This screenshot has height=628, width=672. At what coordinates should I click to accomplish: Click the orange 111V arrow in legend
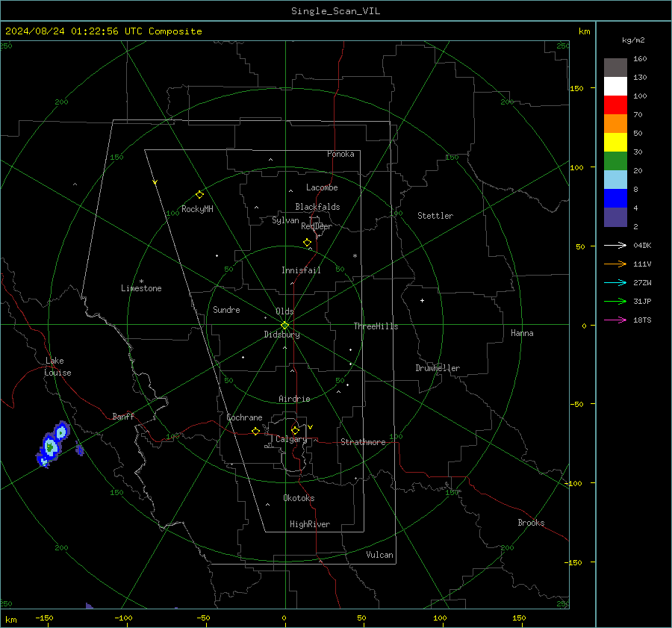pos(615,264)
